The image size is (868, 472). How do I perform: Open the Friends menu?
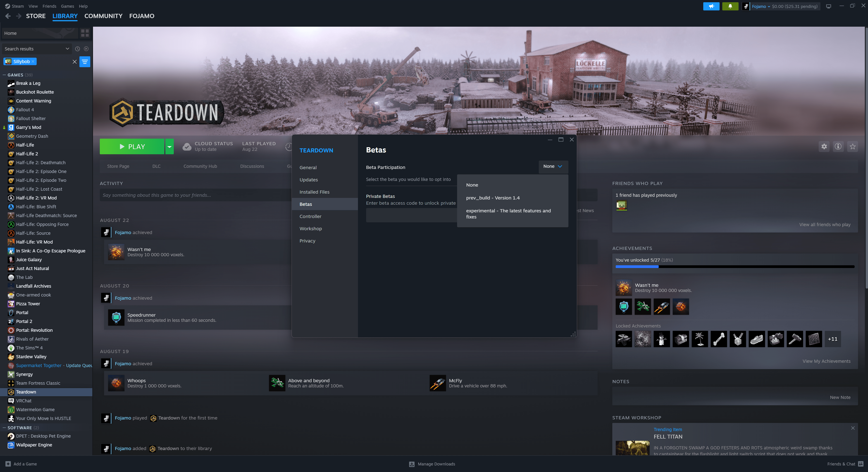(49, 6)
